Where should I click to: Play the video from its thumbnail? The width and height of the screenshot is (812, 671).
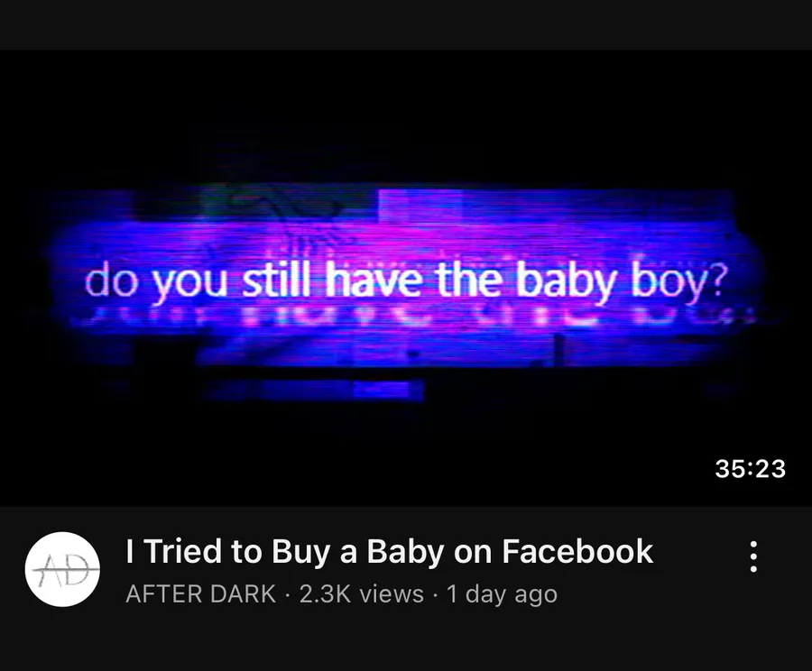[x=406, y=278]
